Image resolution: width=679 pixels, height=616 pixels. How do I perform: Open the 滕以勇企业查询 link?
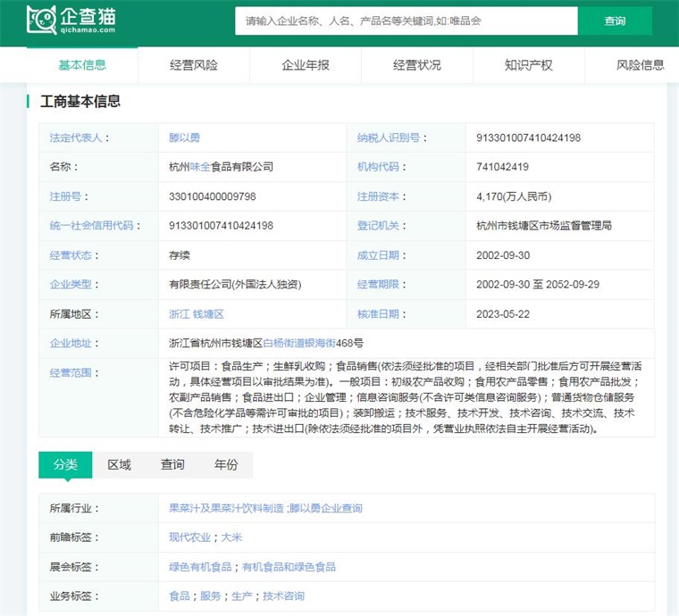[325, 508]
